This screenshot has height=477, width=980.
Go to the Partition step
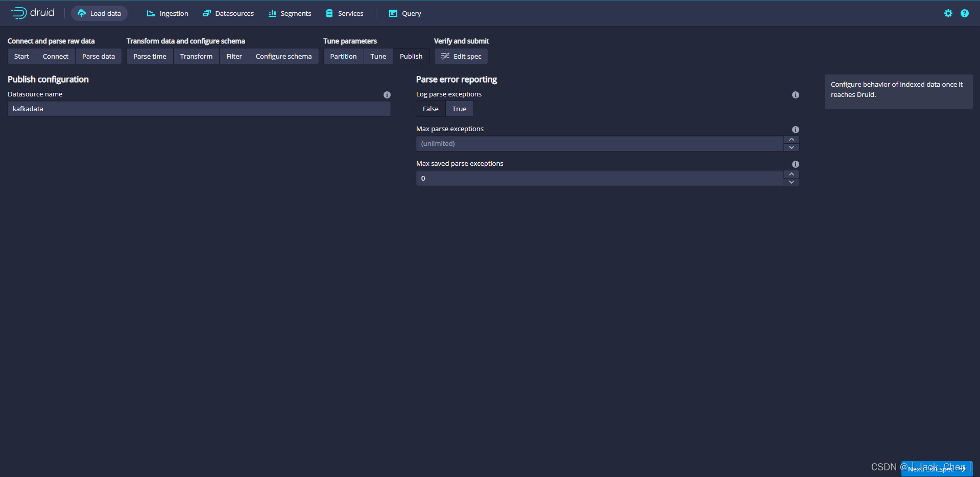coord(343,56)
